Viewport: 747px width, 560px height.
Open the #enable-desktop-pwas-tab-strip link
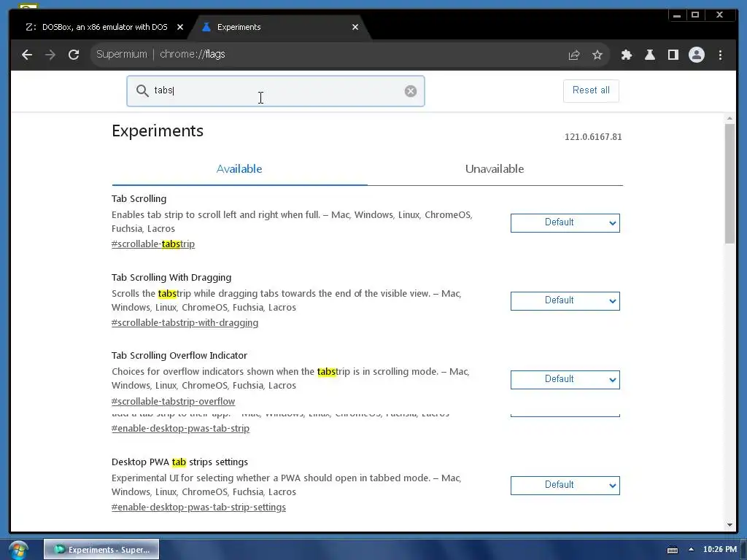coord(181,429)
